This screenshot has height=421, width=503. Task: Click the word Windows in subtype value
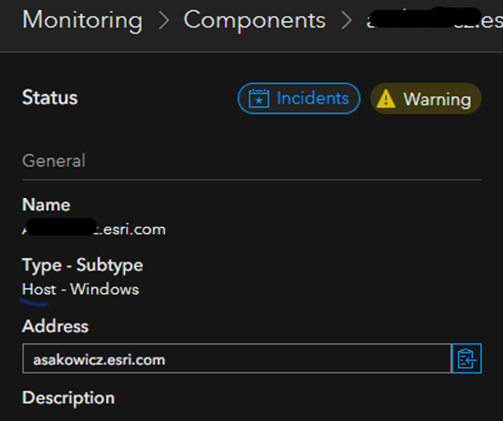pos(105,289)
